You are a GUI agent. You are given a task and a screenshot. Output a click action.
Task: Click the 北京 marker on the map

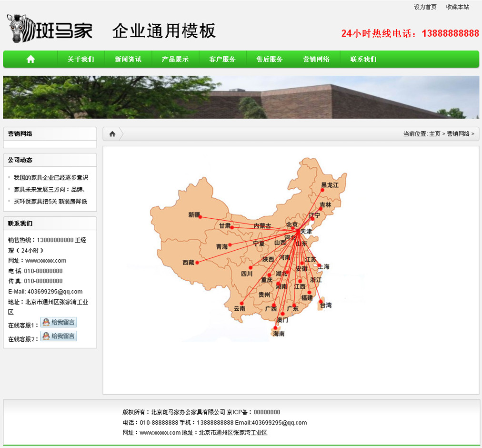pos(293,228)
